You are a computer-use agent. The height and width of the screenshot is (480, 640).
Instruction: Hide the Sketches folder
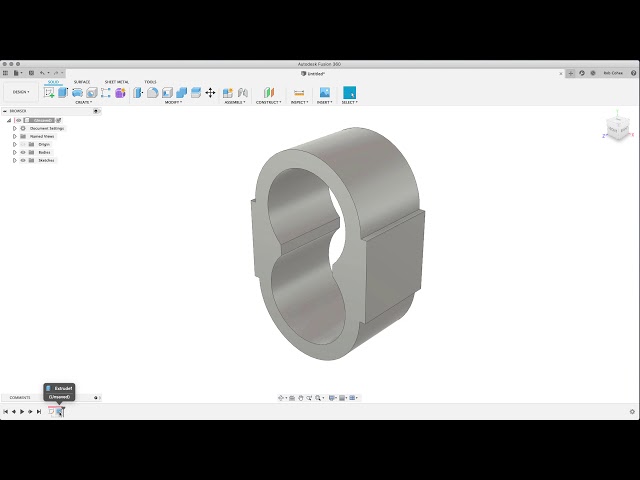click(23, 160)
